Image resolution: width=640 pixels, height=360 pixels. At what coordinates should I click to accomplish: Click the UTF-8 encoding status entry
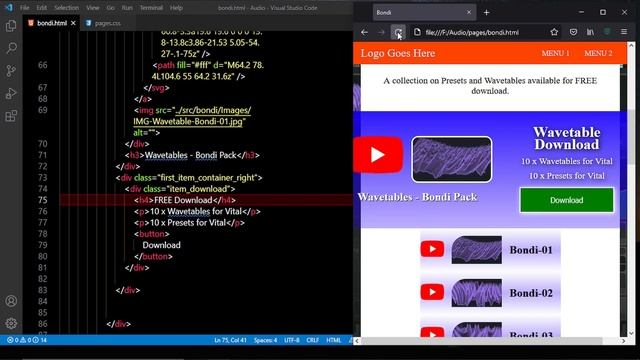(292, 340)
